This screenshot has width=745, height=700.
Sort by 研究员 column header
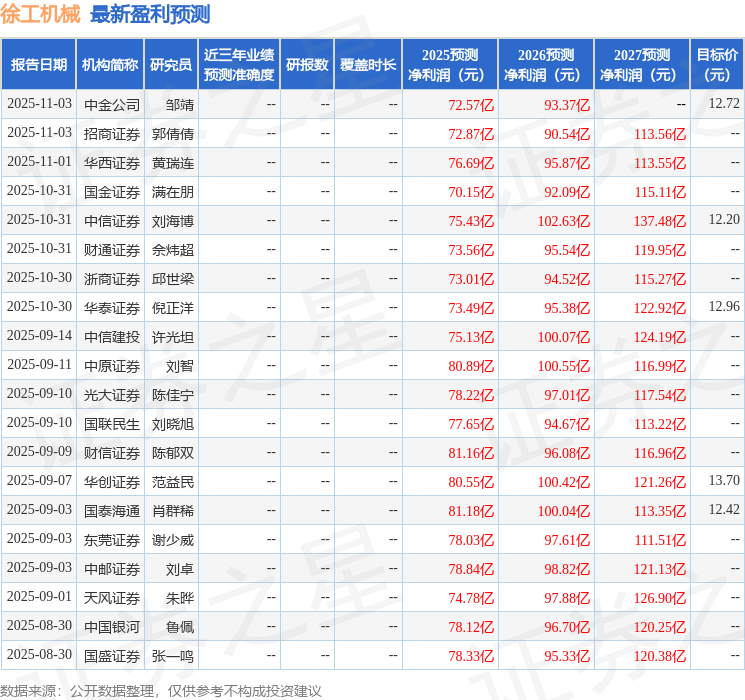(x=171, y=65)
